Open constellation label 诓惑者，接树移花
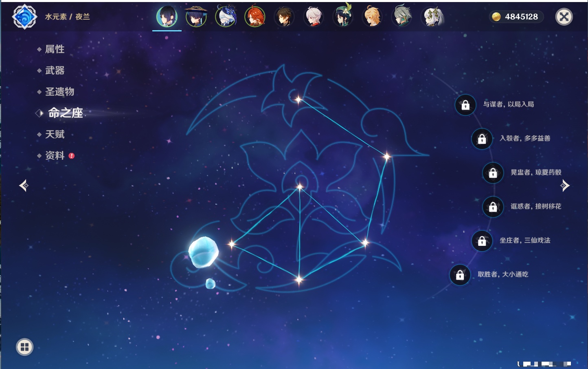 [x=536, y=206]
